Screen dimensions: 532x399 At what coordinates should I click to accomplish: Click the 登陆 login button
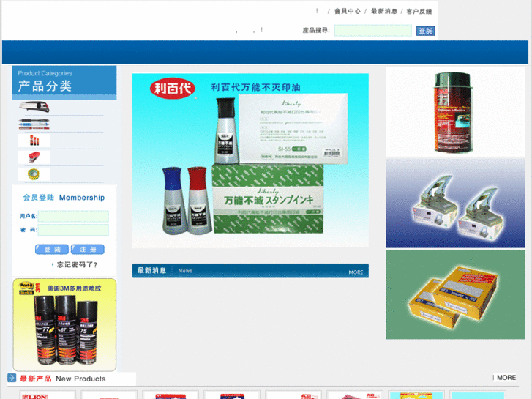(52, 249)
